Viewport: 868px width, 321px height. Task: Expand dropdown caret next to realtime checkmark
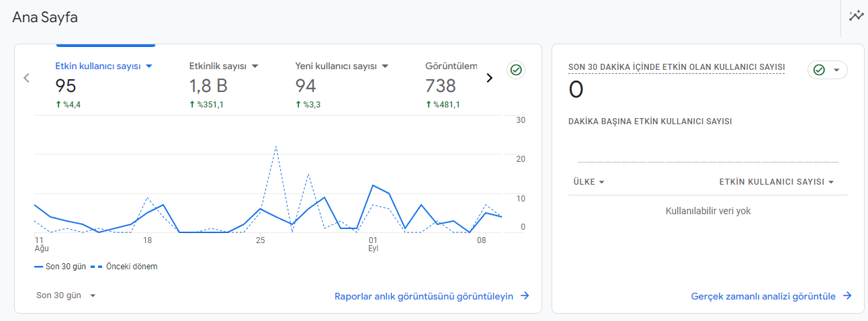pyautogui.click(x=836, y=70)
